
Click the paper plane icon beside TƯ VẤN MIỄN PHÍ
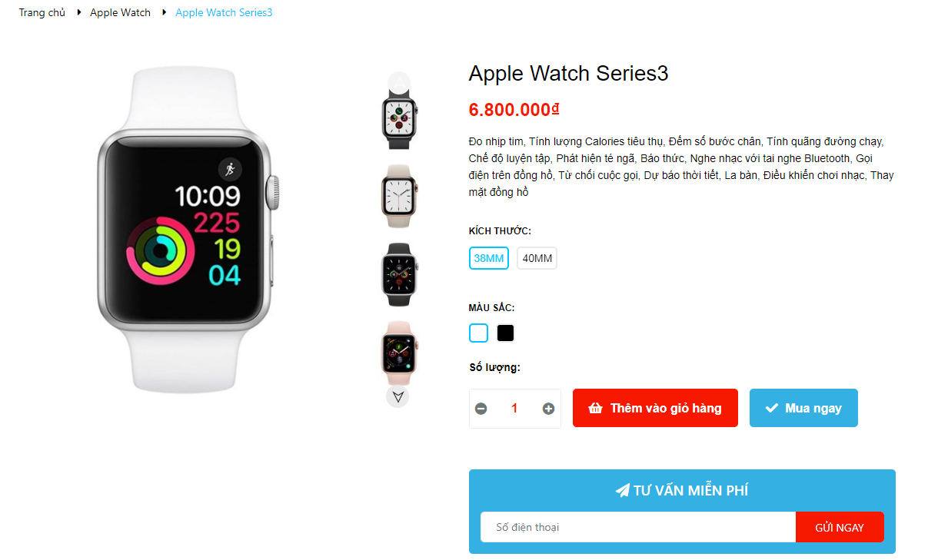pyautogui.click(x=623, y=490)
